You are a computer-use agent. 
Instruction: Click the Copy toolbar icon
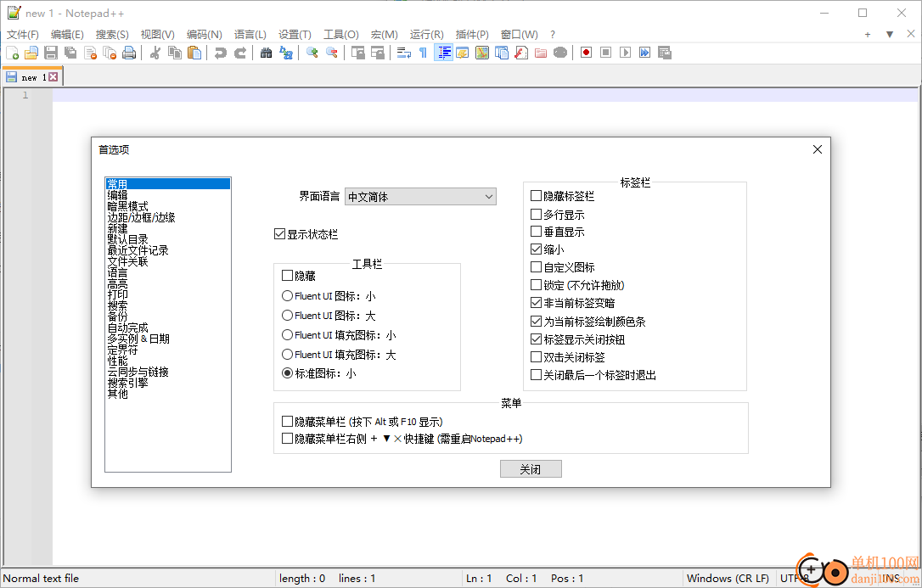point(175,53)
